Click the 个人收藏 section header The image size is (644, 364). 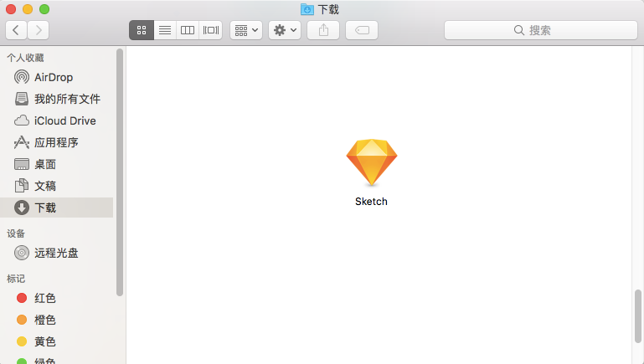tap(25, 58)
